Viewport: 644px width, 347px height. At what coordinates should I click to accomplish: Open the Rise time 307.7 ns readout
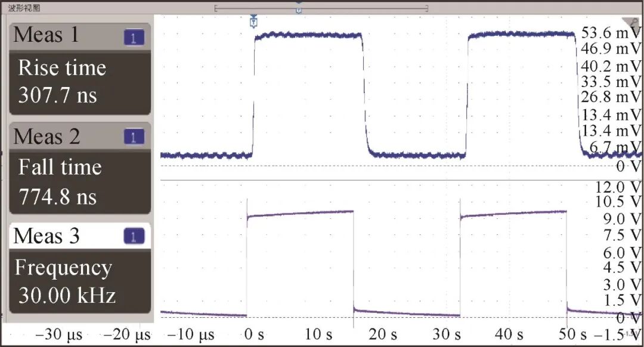80,82
